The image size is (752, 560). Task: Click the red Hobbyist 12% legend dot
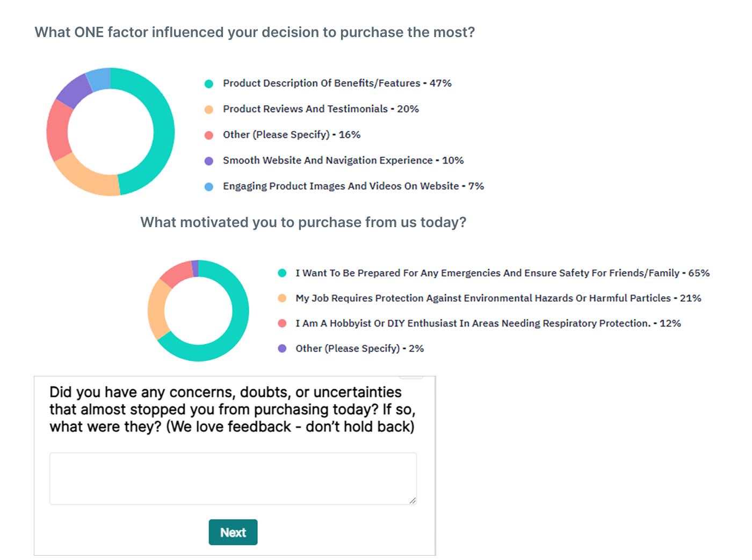coord(282,323)
